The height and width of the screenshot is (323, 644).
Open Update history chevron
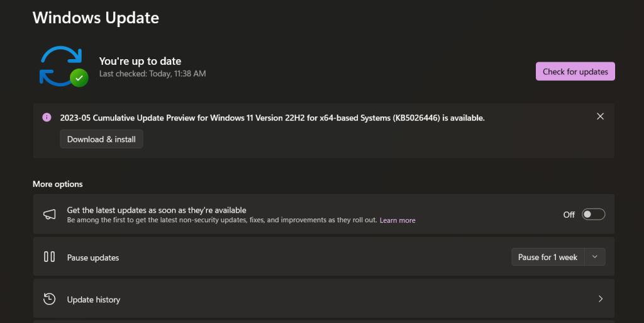pyautogui.click(x=601, y=298)
